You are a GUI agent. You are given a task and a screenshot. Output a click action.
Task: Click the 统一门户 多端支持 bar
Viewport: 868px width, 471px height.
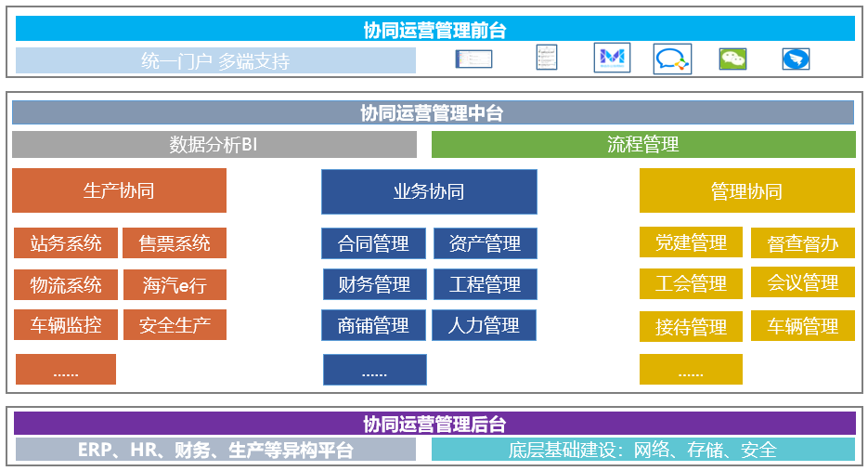215,61
